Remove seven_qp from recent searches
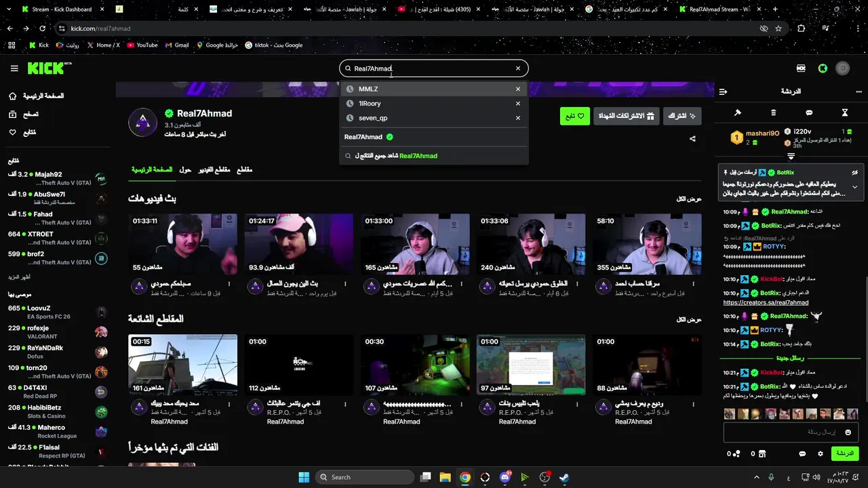Screen dimensions: 868x488 point(518,118)
